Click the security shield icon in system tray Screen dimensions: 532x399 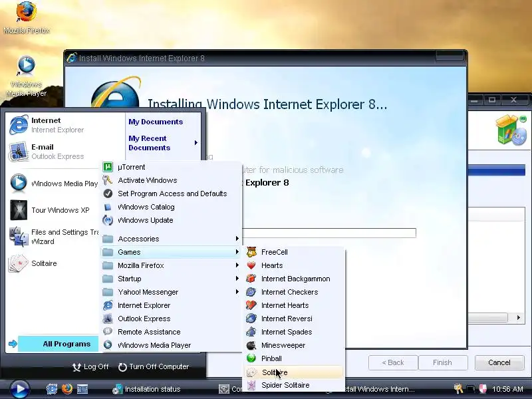483,389
